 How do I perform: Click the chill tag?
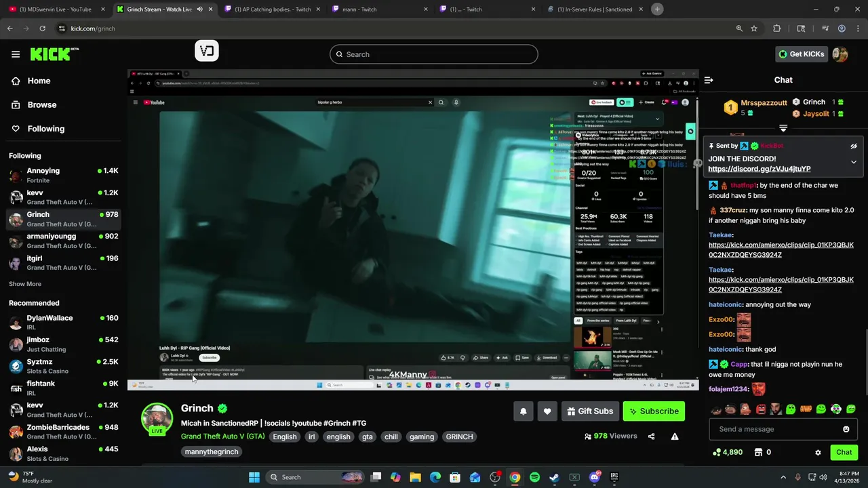(x=391, y=436)
